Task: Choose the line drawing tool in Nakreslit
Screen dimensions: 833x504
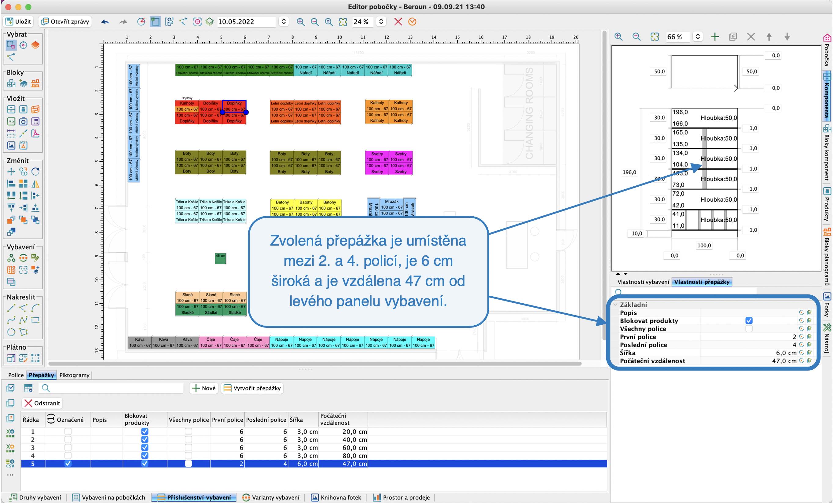Action: 11,308
